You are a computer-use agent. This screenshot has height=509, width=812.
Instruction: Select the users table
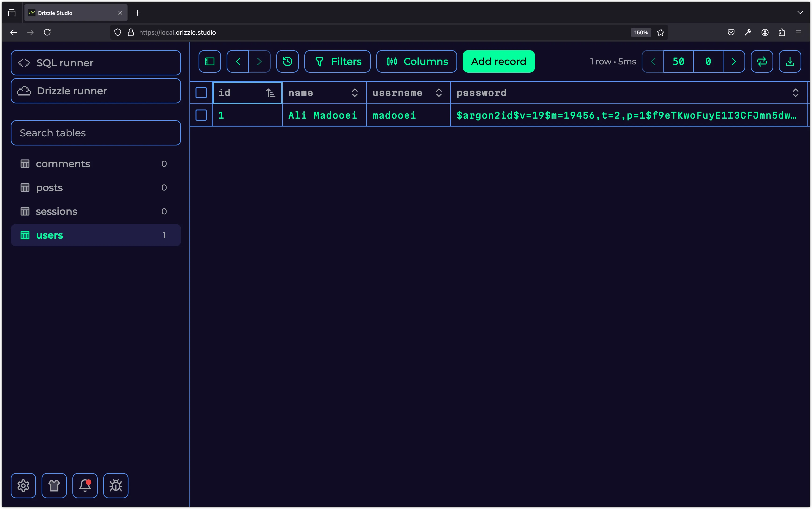click(96, 235)
